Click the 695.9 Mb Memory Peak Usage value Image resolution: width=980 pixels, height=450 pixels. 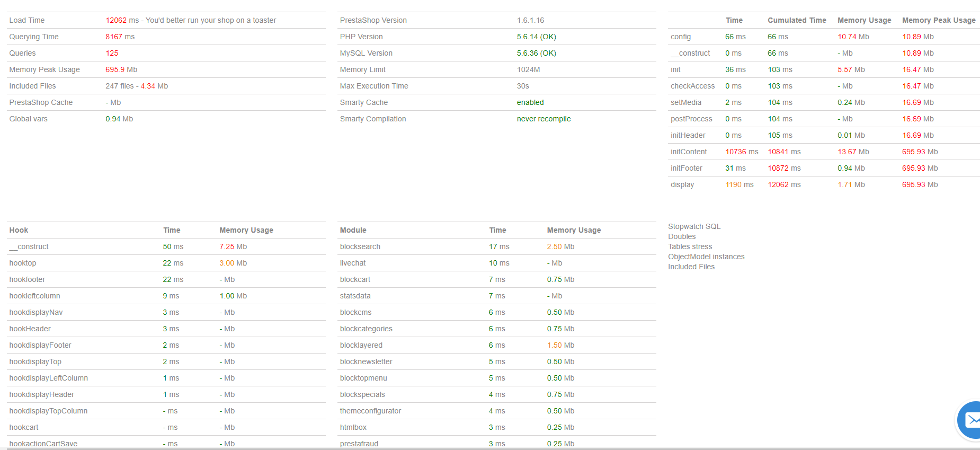(121, 69)
